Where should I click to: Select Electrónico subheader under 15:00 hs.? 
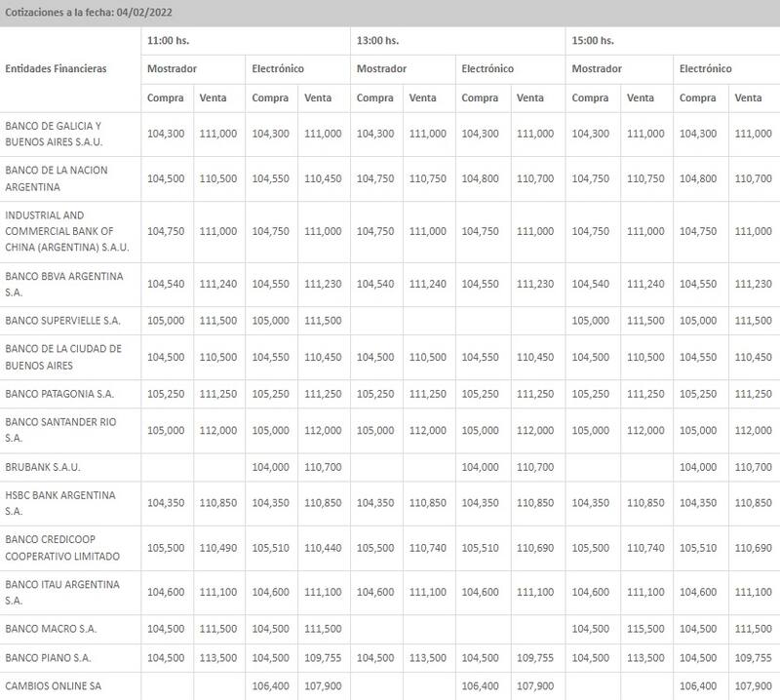click(704, 69)
